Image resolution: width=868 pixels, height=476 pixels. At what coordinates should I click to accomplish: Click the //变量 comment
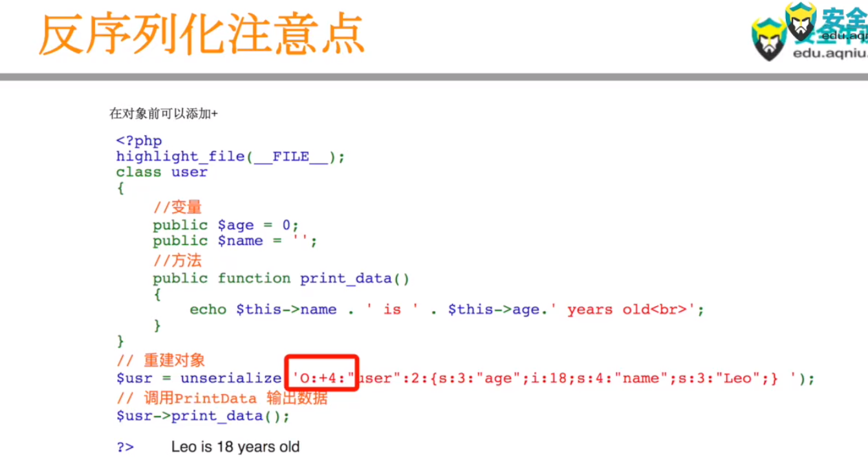click(x=177, y=208)
